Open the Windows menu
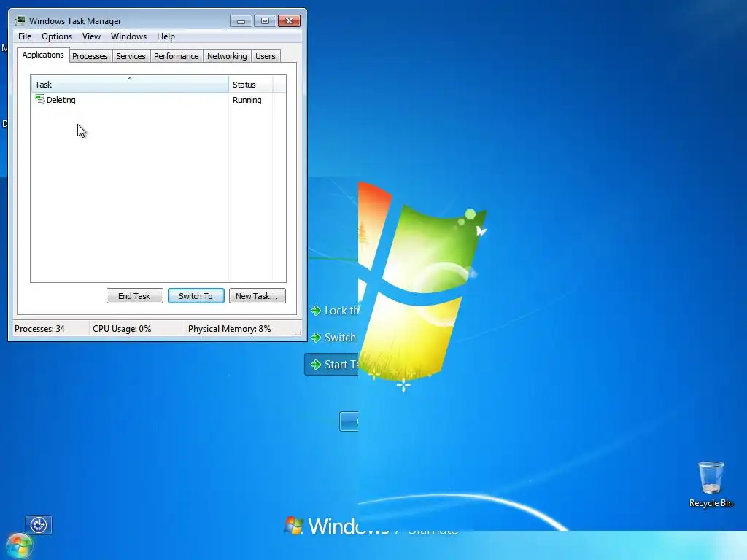The height and width of the screenshot is (560, 747). pos(128,36)
